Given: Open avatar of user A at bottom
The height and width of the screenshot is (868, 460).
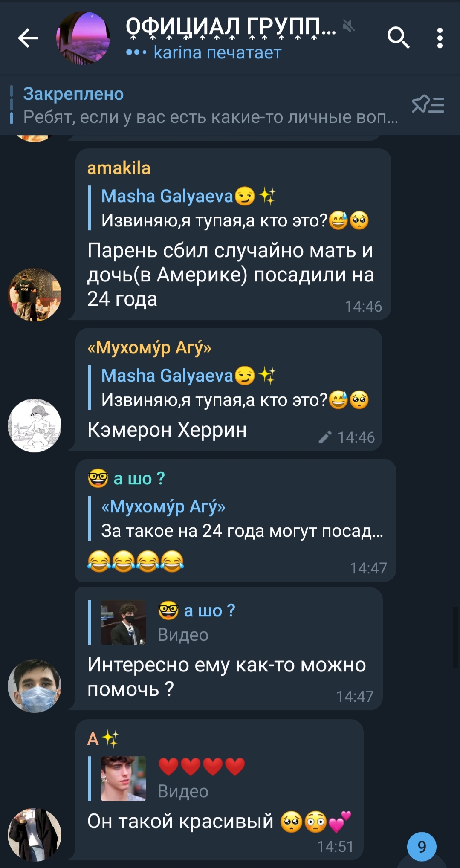Looking at the screenshot, I should click(35, 834).
